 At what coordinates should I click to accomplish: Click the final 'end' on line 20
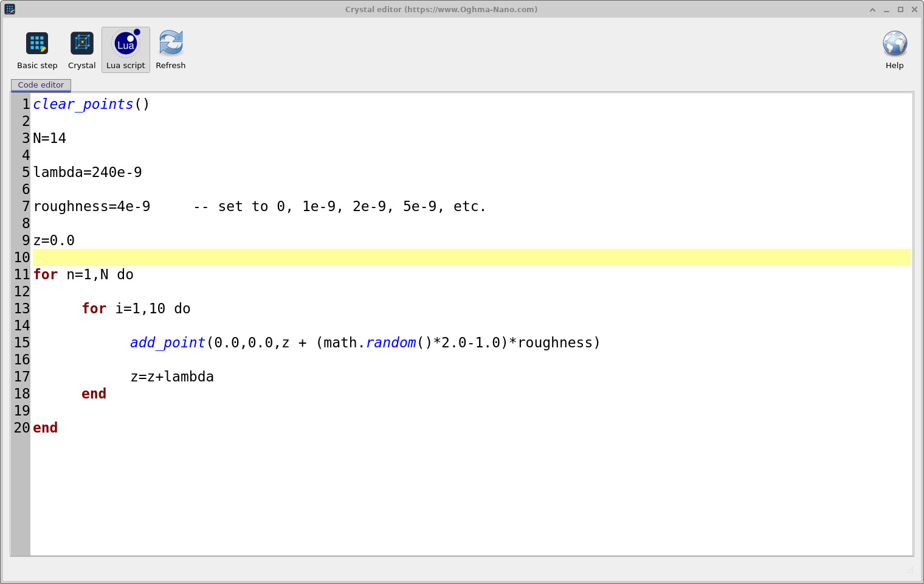pos(46,428)
